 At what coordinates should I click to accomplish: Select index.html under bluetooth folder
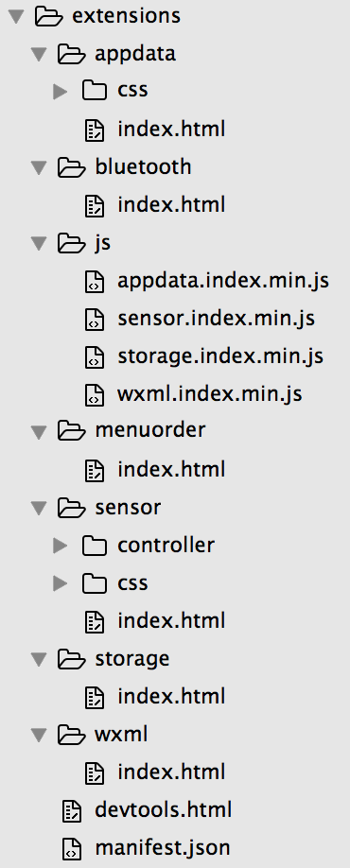coord(171,205)
